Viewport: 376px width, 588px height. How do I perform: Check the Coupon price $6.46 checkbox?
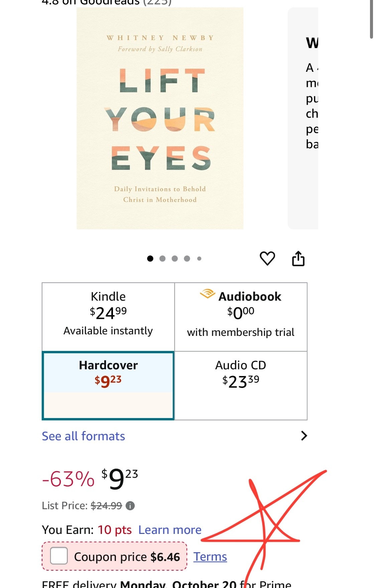point(59,556)
